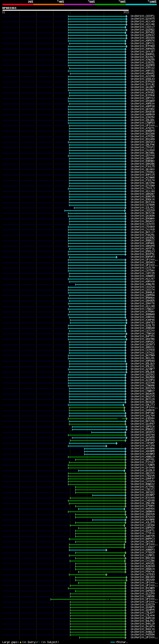Click hit label UniRef100_Q0VJB7
159x644 pixels.
coord(143,52)
